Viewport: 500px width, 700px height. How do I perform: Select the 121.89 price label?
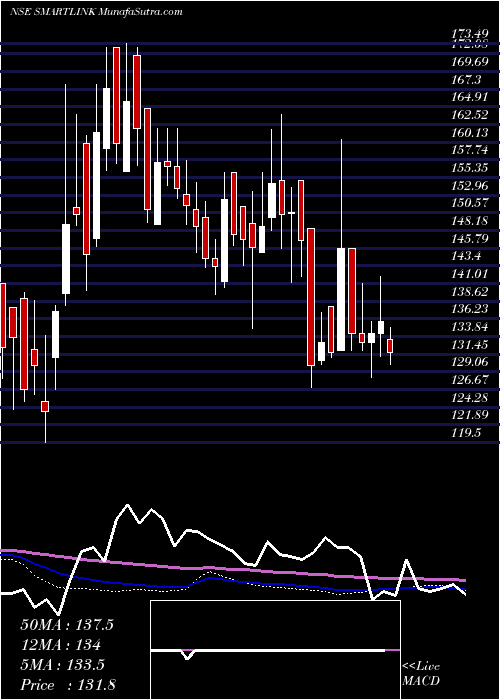(x=470, y=415)
